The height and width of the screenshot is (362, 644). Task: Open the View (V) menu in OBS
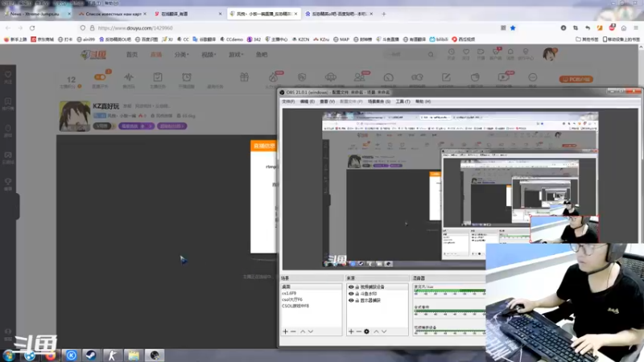point(327,101)
